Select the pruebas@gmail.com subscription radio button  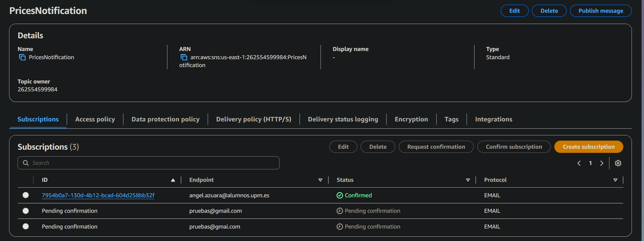tap(26, 211)
